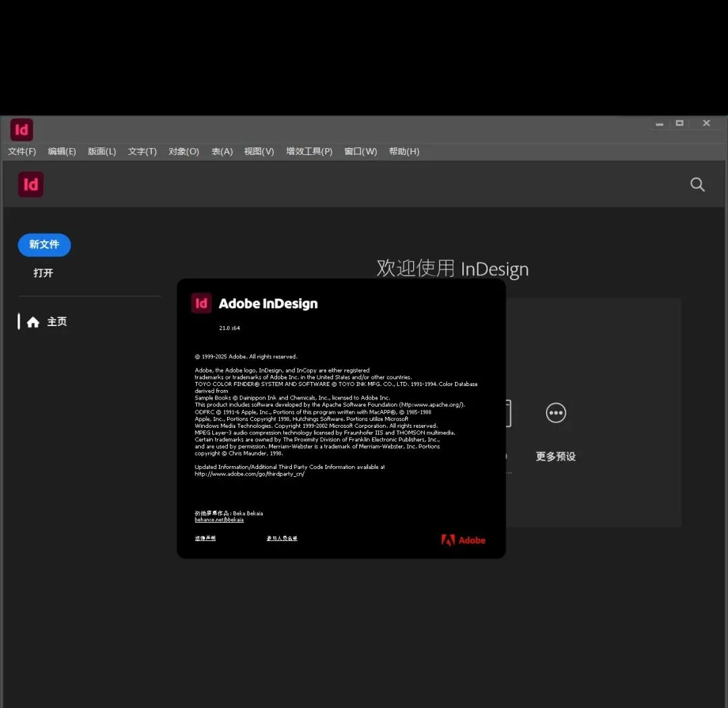The height and width of the screenshot is (708, 728).
Task: Open the 对象(O) menu
Action: [x=184, y=152]
